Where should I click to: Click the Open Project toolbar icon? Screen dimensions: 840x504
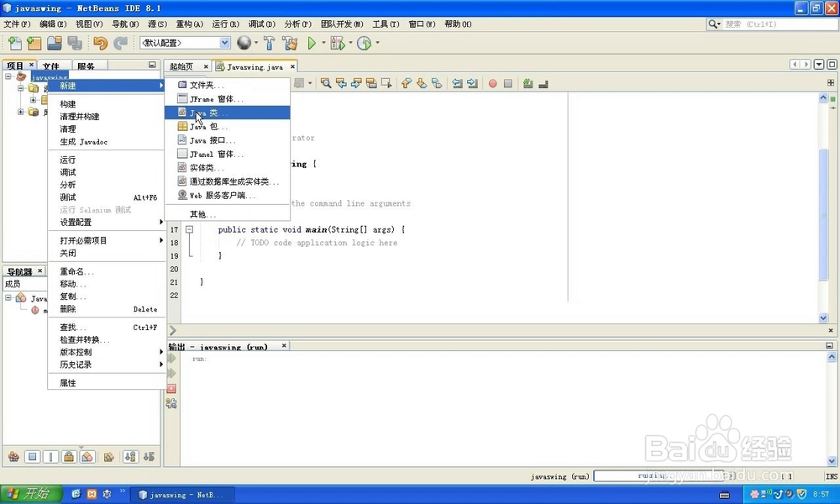(54, 43)
